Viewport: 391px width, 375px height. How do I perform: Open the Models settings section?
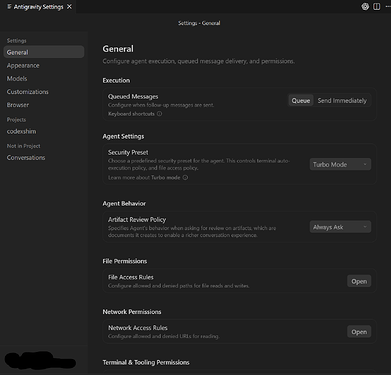[x=17, y=79]
